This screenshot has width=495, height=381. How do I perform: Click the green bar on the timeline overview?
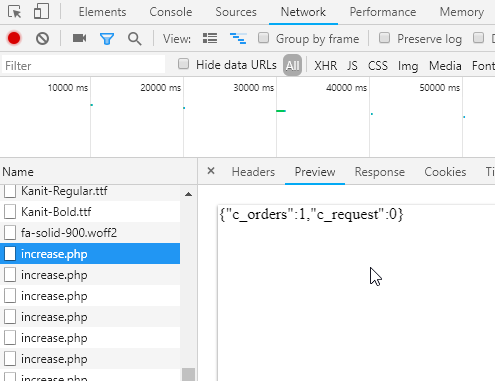point(281,111)
